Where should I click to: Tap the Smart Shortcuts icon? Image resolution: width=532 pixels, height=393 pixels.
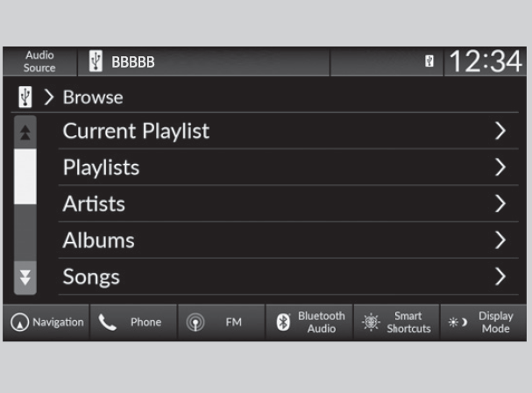pos(371,323)
